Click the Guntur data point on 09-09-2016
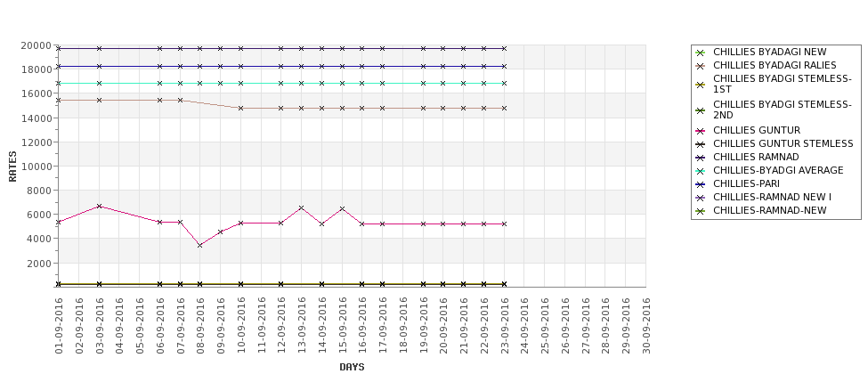This screenshot has width=868, height=382. [x=220, y=232]
